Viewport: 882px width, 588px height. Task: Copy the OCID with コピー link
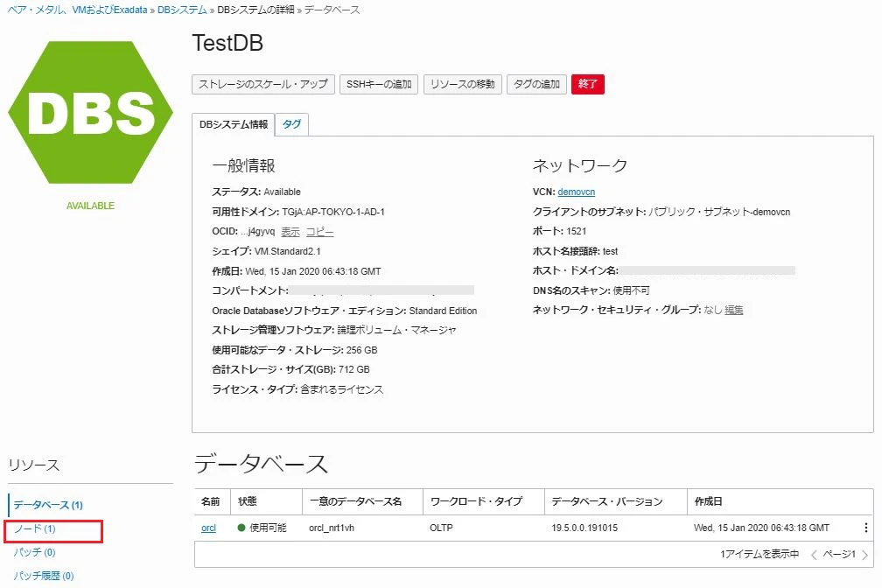[x=319, y=232]
